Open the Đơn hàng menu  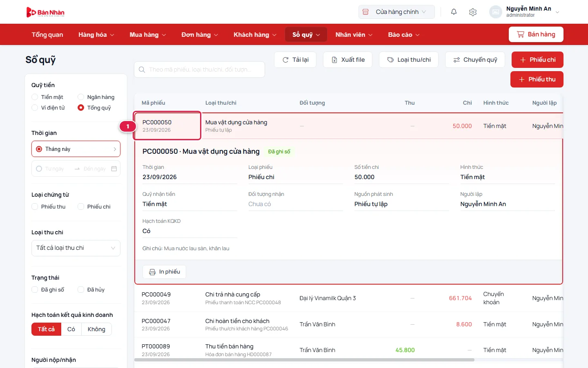tap(200, 35)
